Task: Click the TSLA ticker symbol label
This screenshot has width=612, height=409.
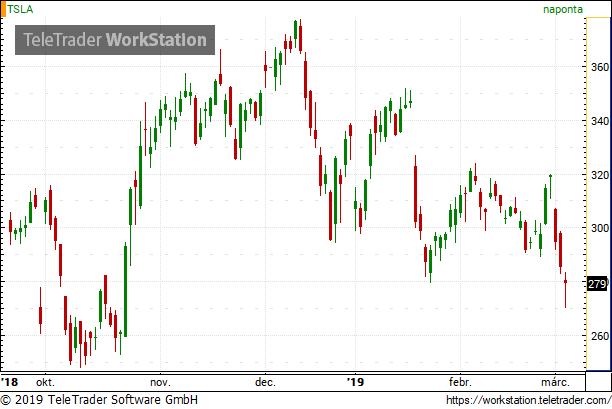Action: point(20,9)
